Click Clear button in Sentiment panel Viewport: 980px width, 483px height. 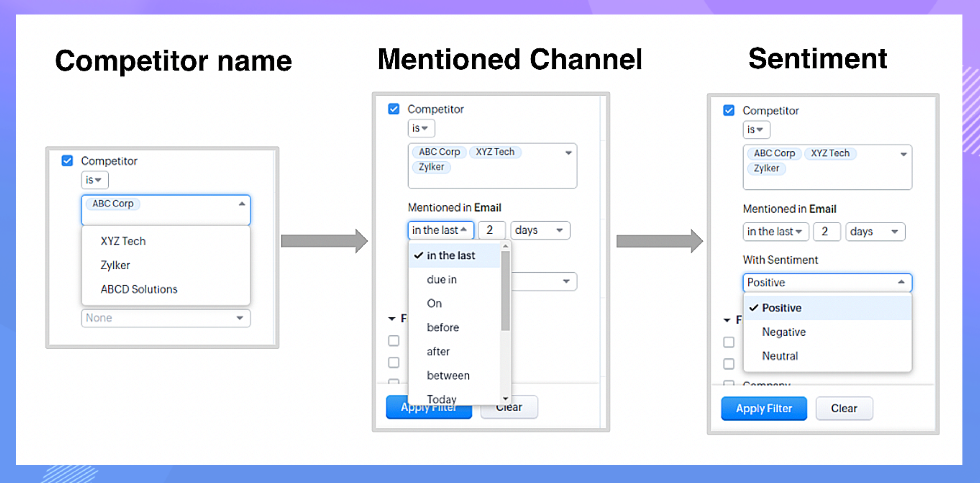tap(844, 408)
